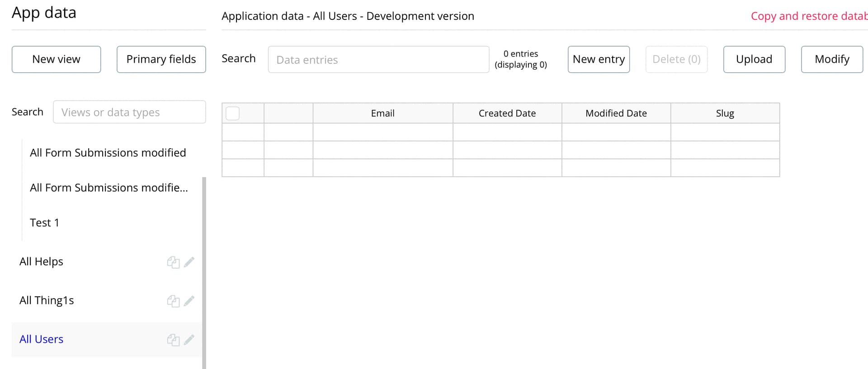Copy the All Users view

pos(173,340)
